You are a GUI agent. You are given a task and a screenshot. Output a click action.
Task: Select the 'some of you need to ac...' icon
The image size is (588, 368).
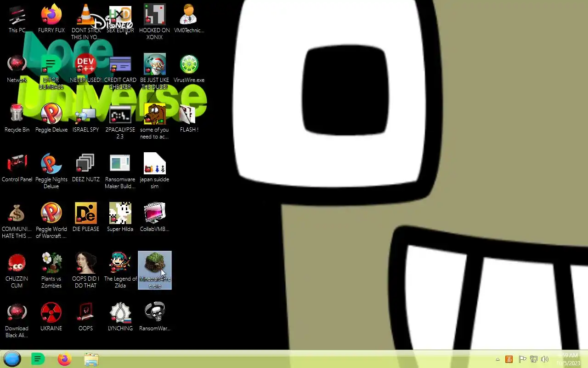click(154, 121)
